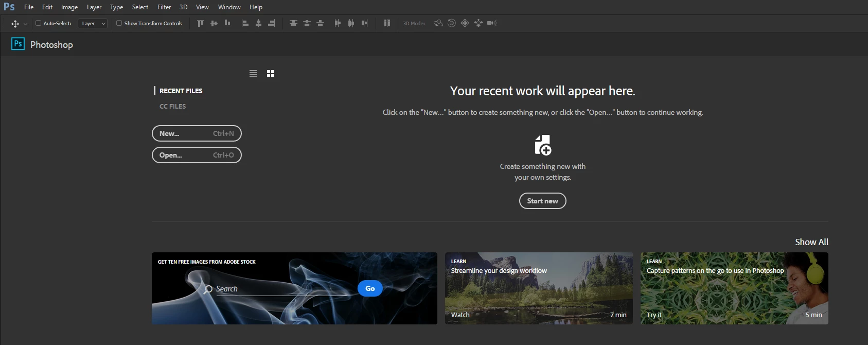Click Auto-Align Layers icon

[387, 23]
